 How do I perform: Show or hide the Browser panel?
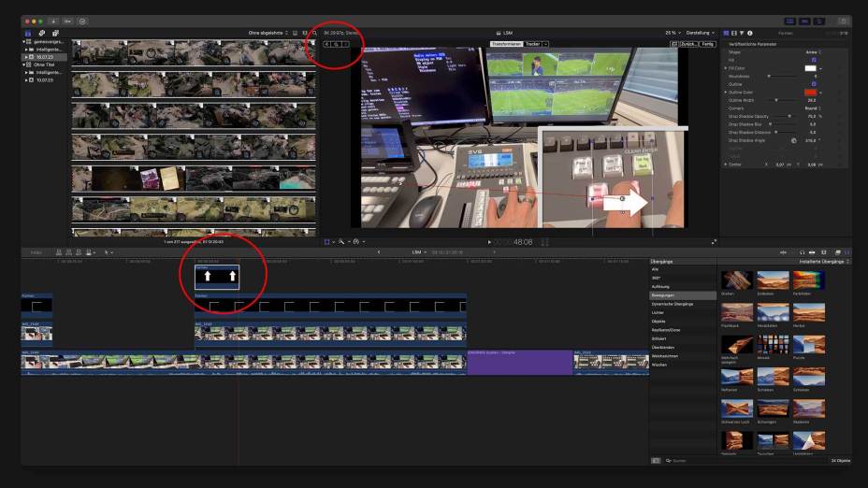coord(790,21)
